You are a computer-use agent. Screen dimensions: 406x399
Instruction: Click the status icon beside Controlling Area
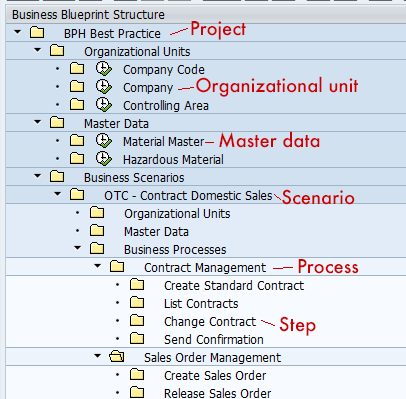[104, 105]
